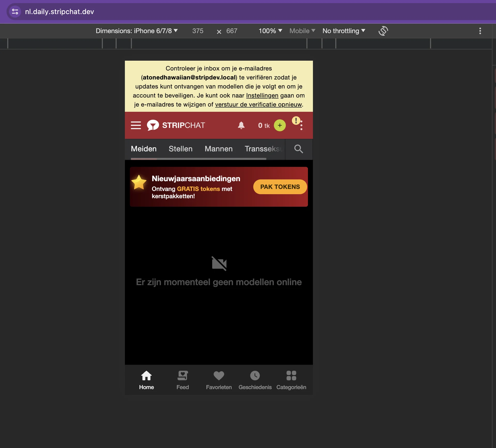Toggle device rotate orientation icon
Screen dimensions: 496x448
(x=383, y=31)
